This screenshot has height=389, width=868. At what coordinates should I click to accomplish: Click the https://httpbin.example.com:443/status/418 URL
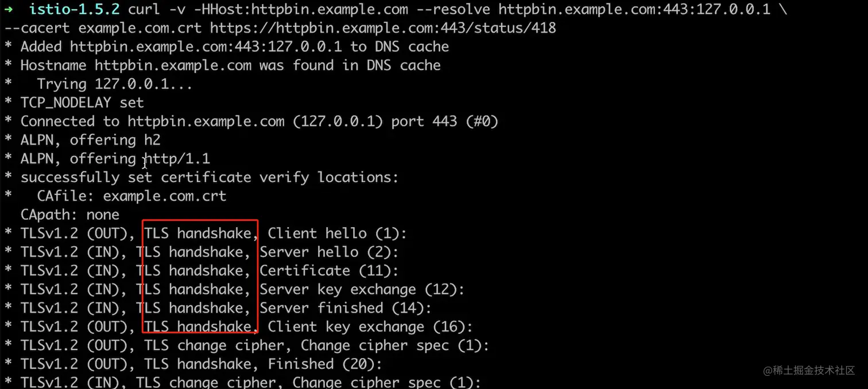coord(383,28)
